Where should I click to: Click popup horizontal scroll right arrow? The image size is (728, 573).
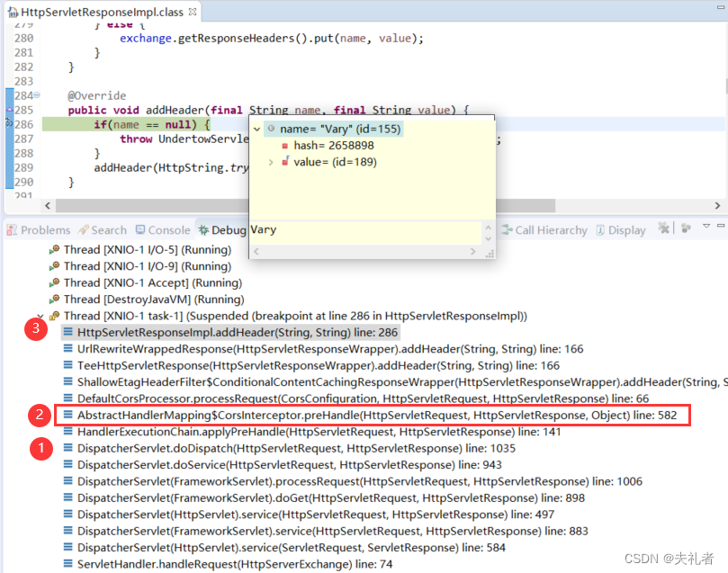tap(472, 252)
